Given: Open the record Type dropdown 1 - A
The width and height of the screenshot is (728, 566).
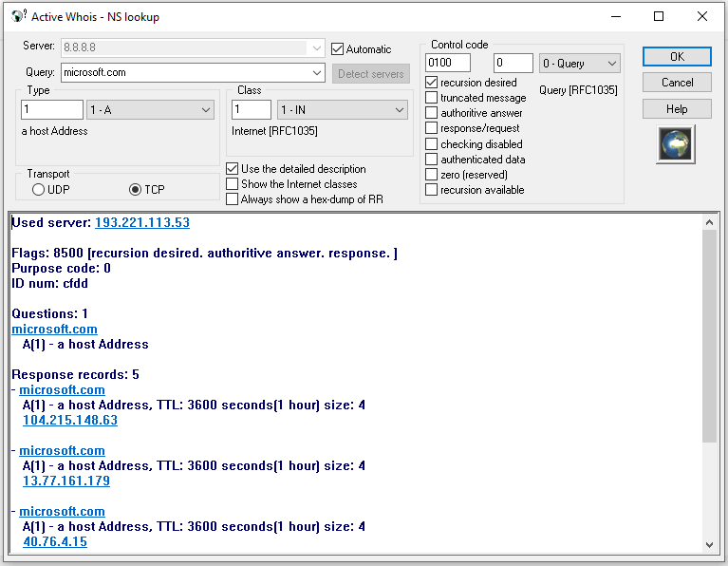Looking at the screenshot, I should click(x=150, y=110).
